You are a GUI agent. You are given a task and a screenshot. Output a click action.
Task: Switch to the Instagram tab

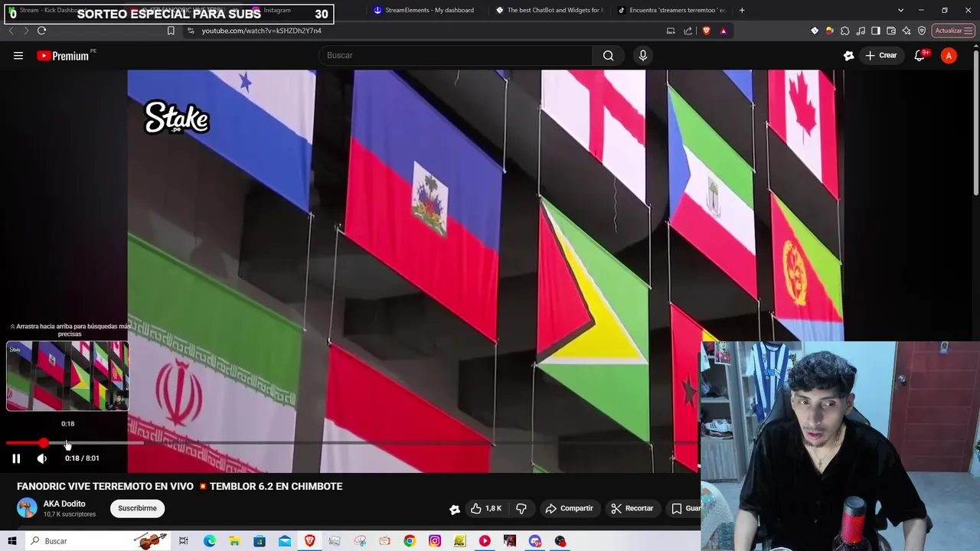[x=289, y=10]
